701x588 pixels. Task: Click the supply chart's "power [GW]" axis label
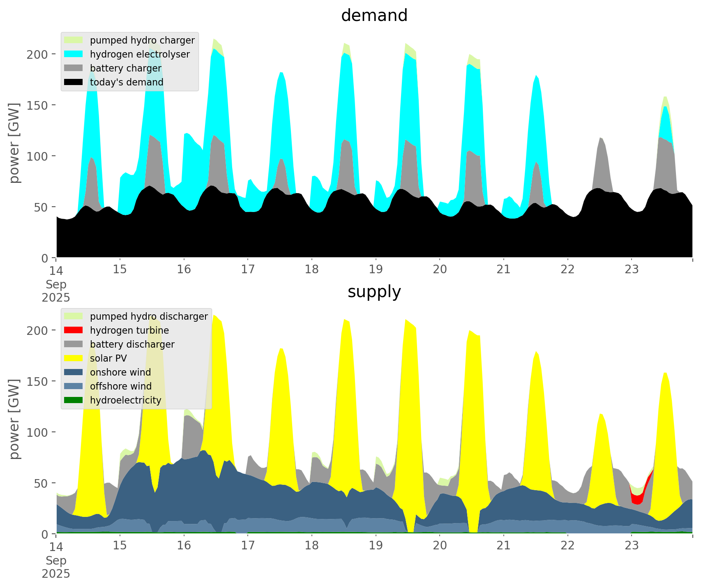(x=14, y=419)
